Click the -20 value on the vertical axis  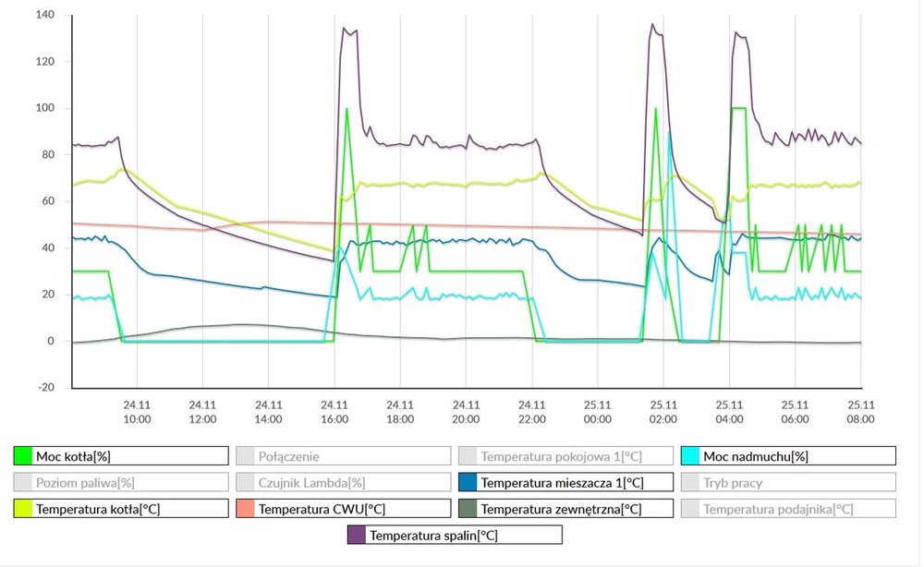[x=44, y=388]
